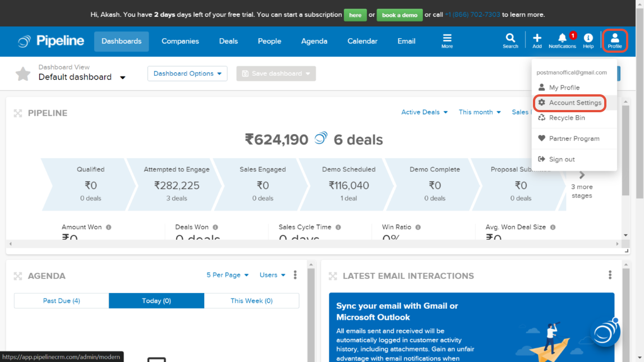Expand the Pipeline panel resize icon

(x=18, y=113)
